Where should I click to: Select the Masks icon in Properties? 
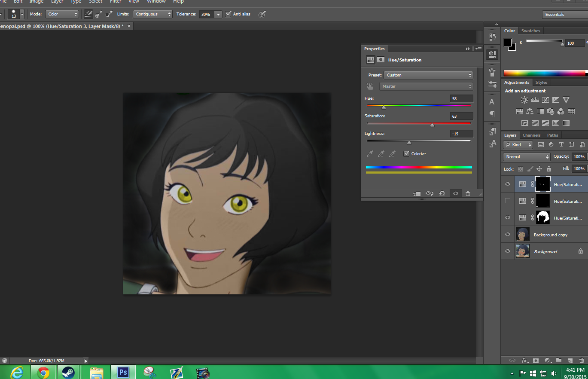(381, 60)
